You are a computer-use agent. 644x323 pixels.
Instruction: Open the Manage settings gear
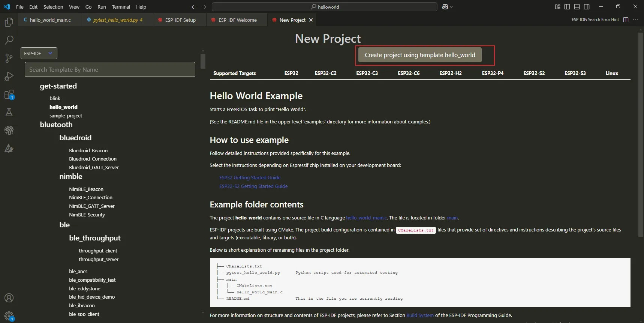(x=9, y=316)
